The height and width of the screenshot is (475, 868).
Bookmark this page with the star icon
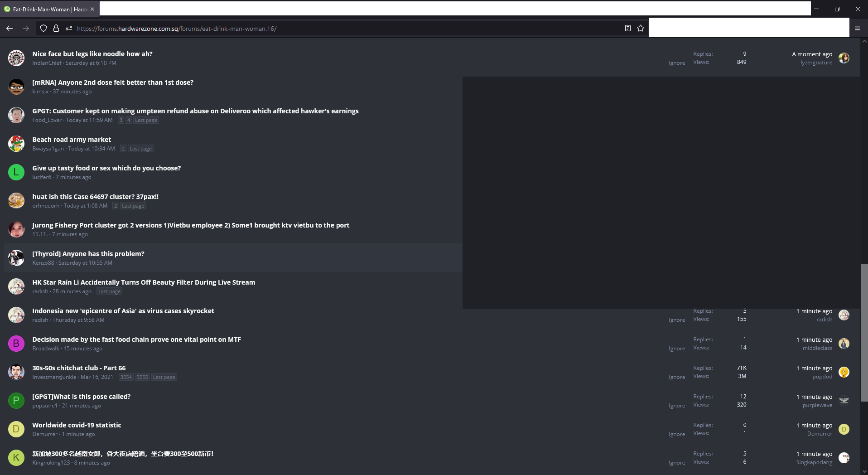[x=641, y=28]
